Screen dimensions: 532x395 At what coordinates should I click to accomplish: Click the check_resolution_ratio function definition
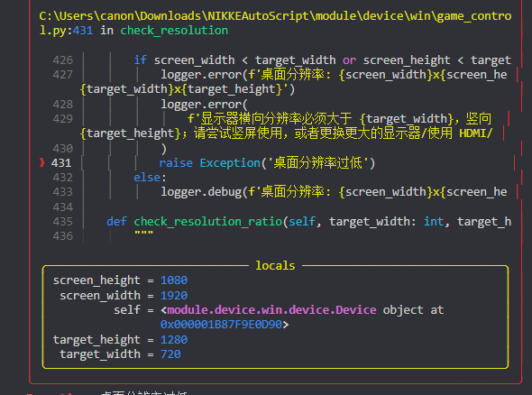[208, 222]
